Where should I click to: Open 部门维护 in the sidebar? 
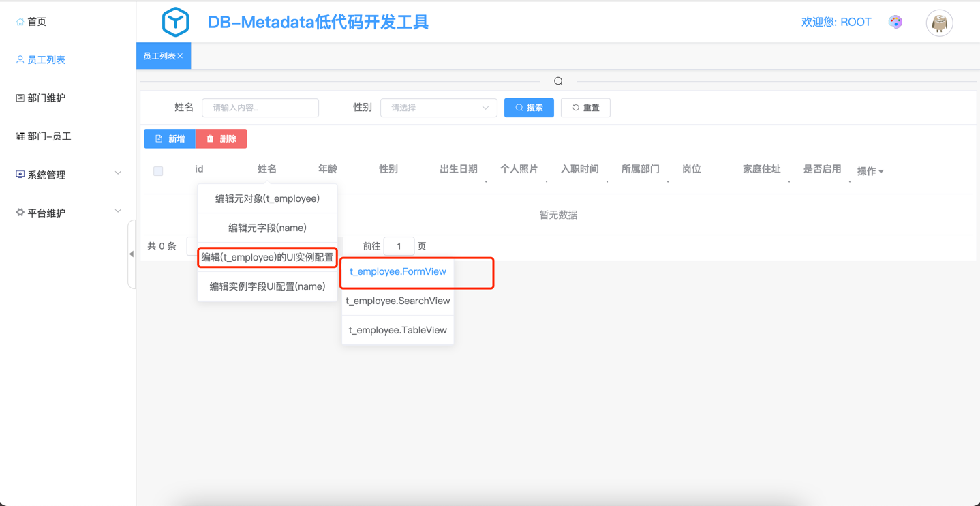pyautogui.click(x=46, y=98)
